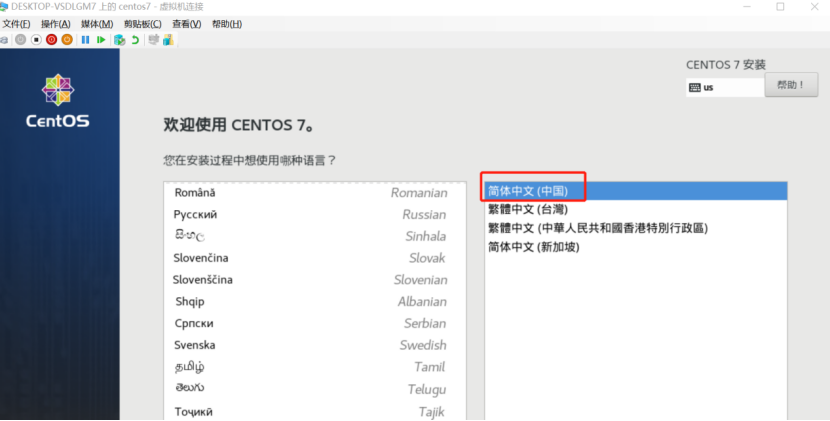Choose Shqip (Albanian) language
Screen dimensions: 830x421
[x=315, y=301]
